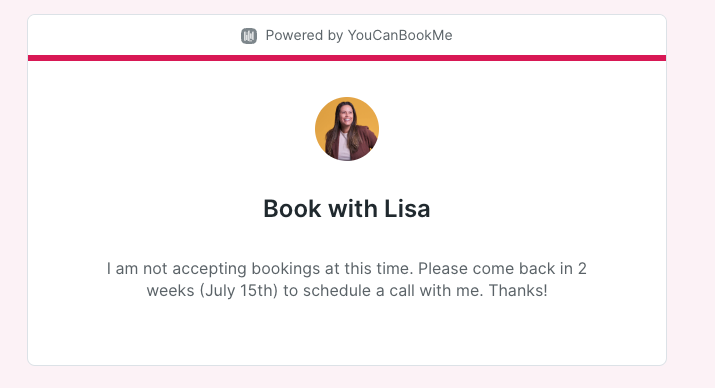
Task: Click the Powered by text in header
Action: (304, 36)
